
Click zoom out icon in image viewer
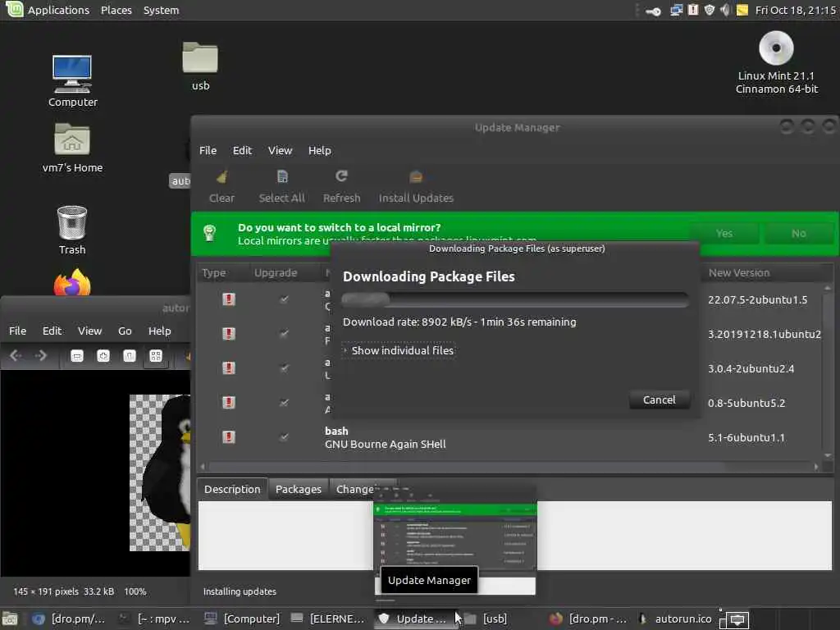coord(77,356)
